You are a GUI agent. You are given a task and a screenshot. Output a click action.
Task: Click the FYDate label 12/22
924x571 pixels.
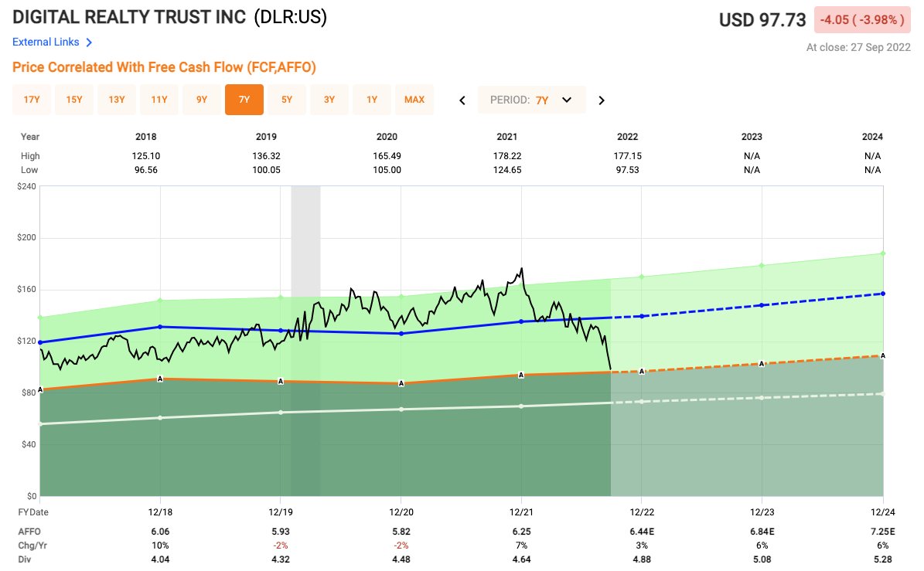[x=642, y=512]
